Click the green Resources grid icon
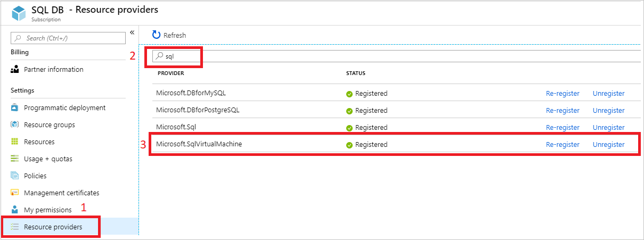Viewport: 644px width, 240px height. click(x=15, y=142)
